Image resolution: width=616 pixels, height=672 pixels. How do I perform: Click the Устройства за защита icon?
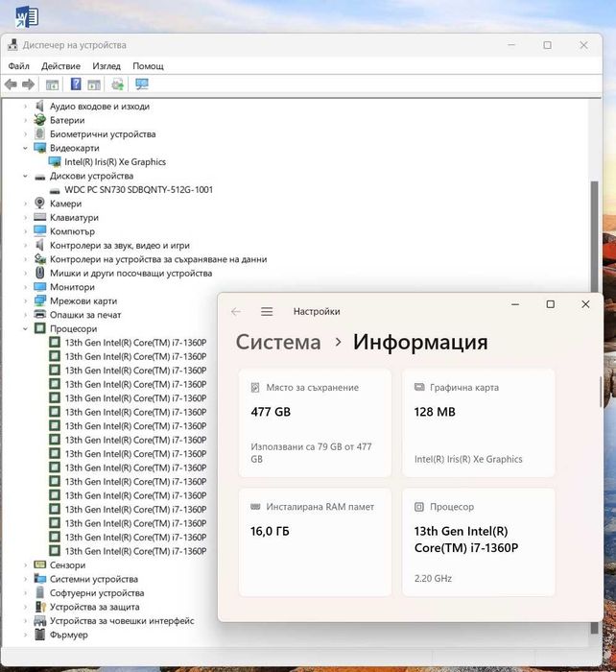tap(40, 607)
